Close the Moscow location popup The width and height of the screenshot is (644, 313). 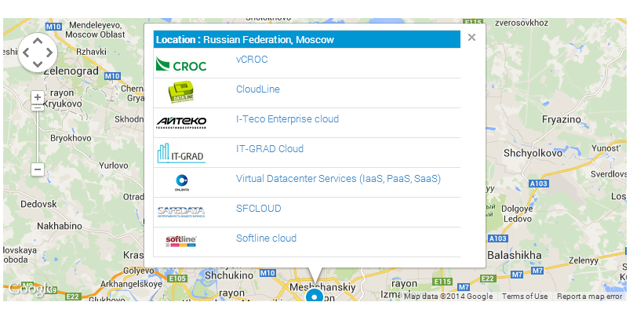click(x=471, y=38)
